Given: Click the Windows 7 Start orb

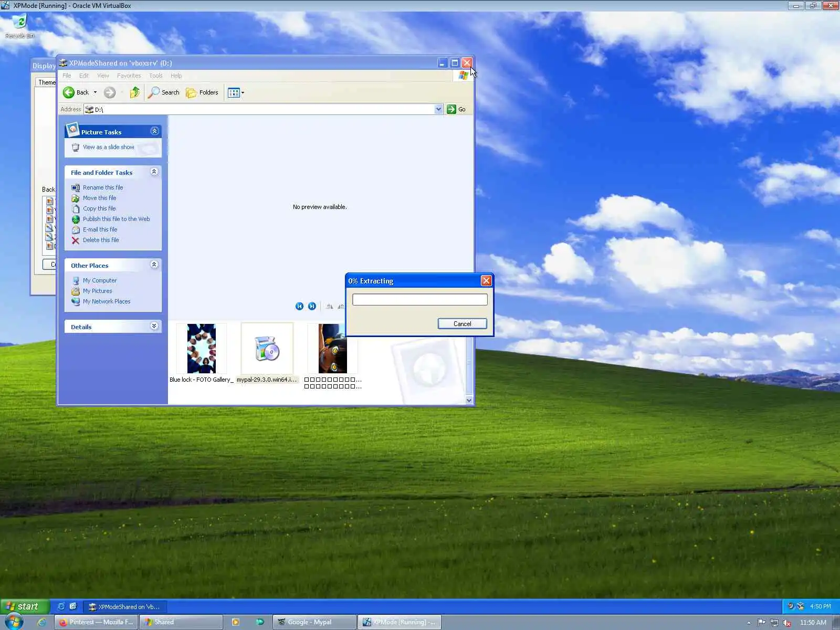Looking at the screenshot, I should [x=13, y=622].
